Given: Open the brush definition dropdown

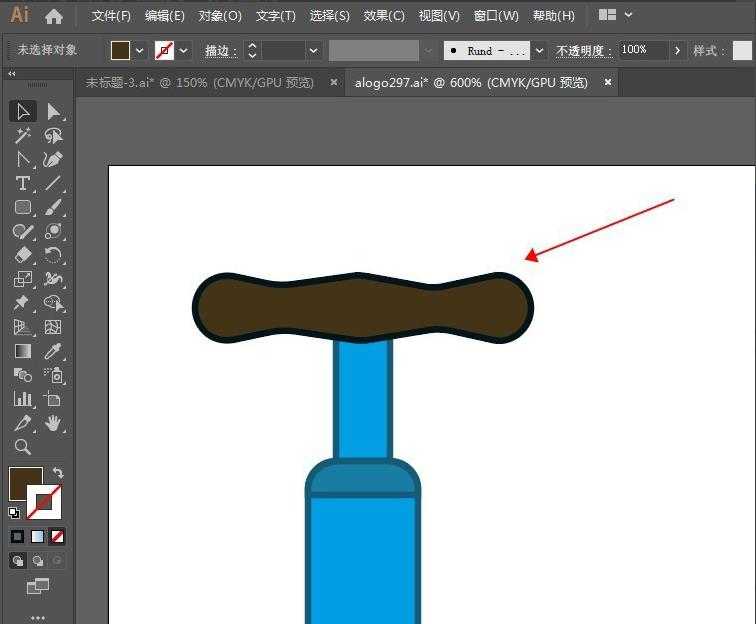Looking at the screenshot, I should (540, 51).
